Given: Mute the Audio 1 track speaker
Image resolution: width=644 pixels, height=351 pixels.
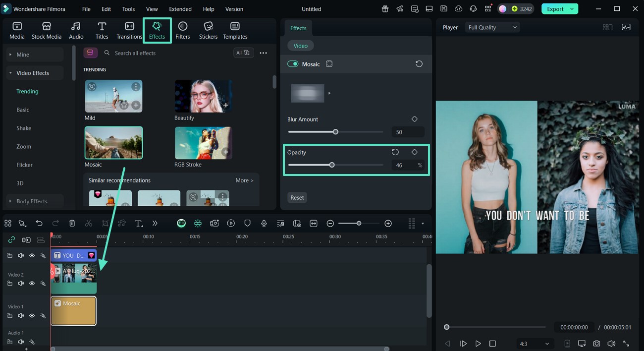Looking at the screenshot, I should coord(21,342).
